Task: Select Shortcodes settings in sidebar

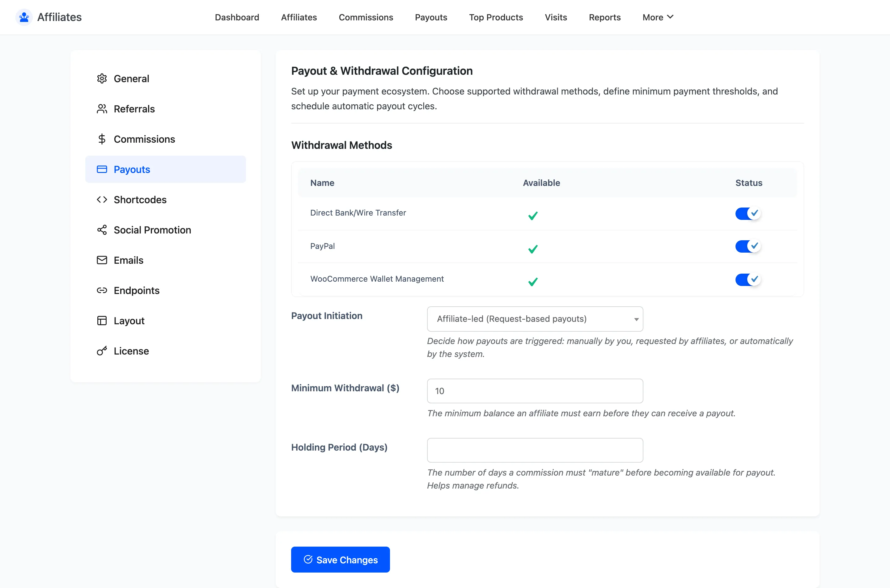Action: tap(165, 199)
